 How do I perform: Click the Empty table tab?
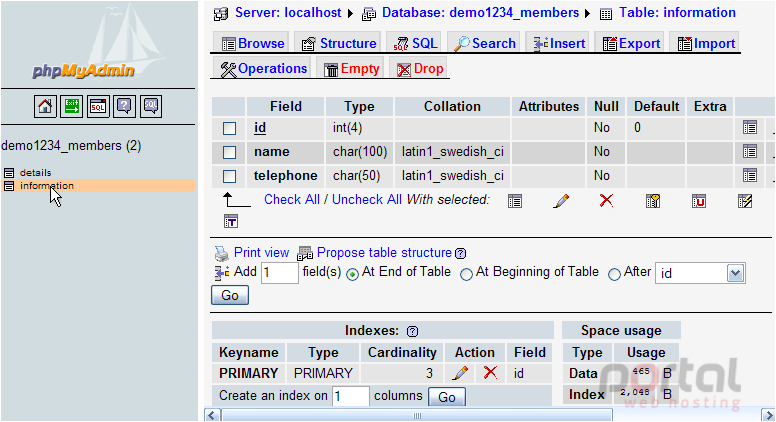352,69
